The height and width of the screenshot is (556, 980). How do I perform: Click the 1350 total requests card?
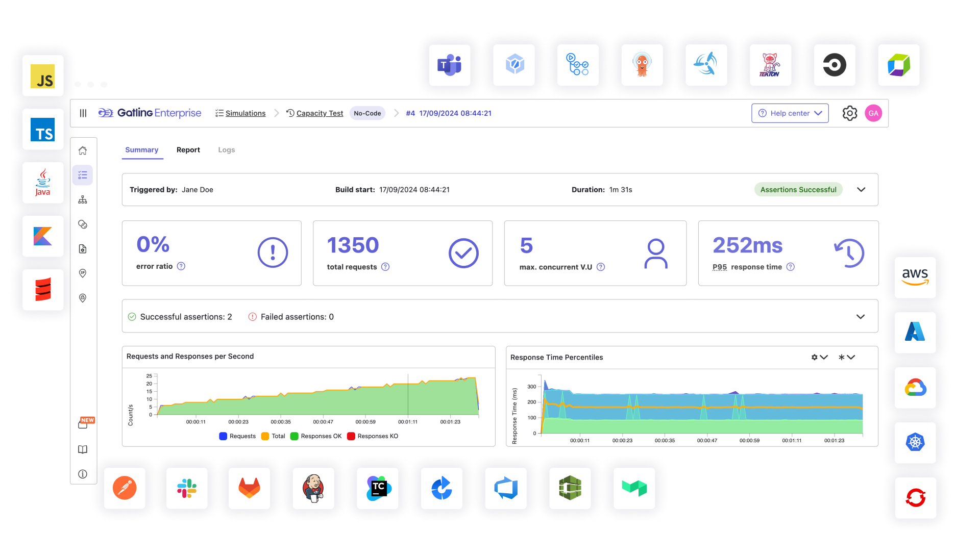click(x=403, y=253)
